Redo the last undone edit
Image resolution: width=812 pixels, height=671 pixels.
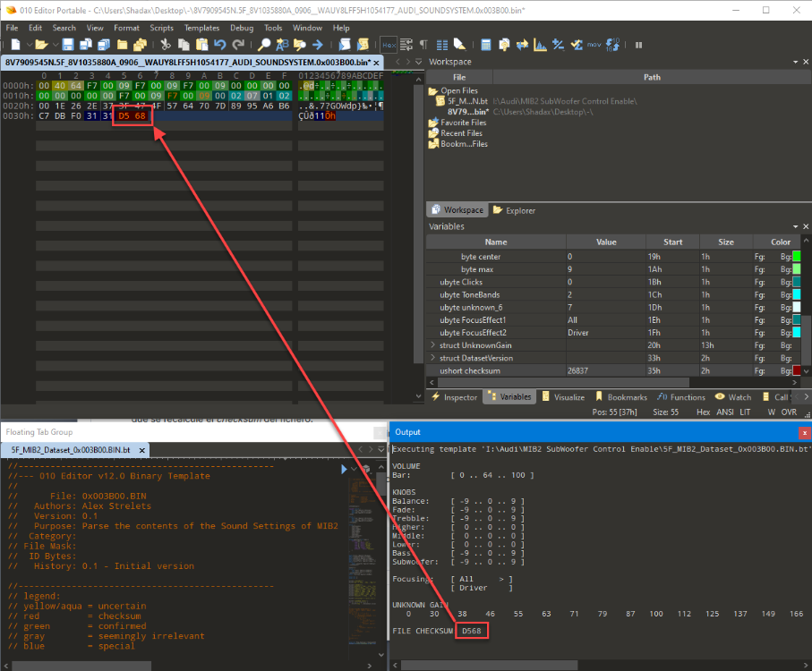pos(238,45)
